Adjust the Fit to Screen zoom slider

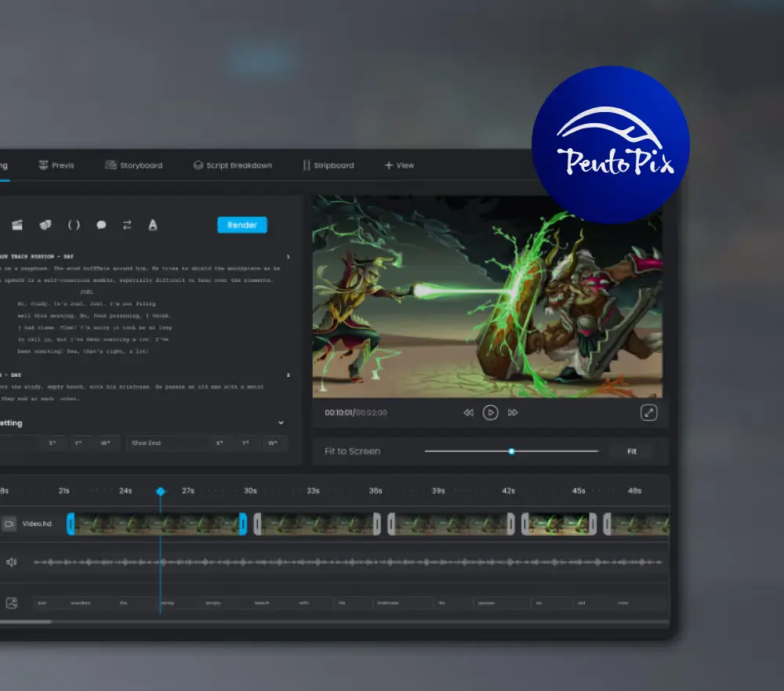(x=511, y=451)
